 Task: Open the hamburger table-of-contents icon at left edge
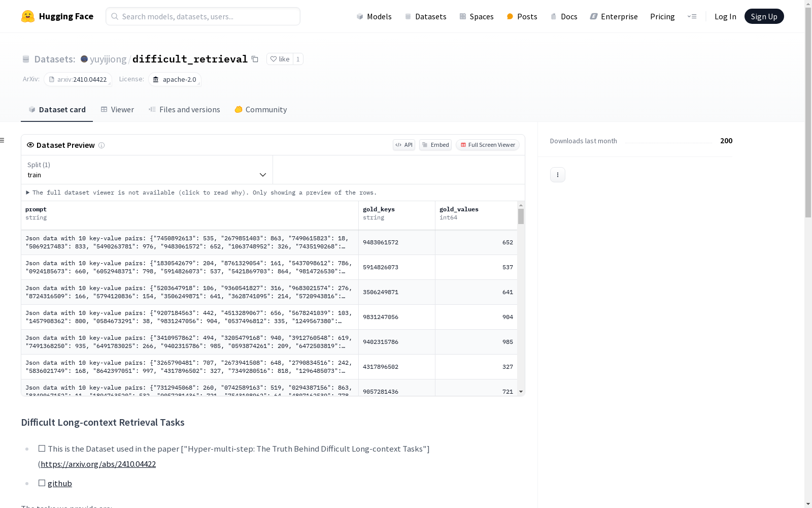pos(3,140)
